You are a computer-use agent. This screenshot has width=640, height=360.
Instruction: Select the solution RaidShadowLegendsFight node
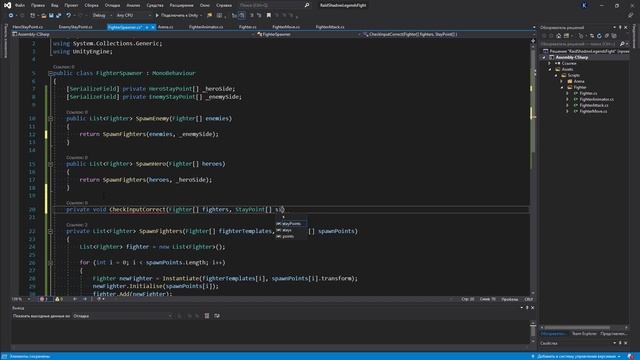(587, 51)
